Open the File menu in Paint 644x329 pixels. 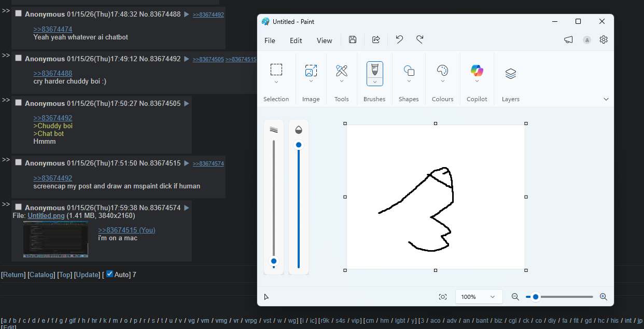click(270, 40)
